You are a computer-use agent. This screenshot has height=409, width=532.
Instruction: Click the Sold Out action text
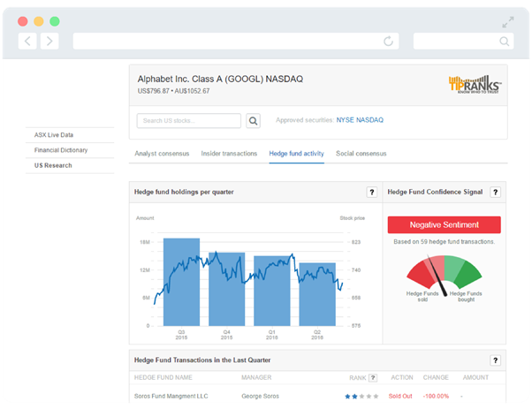(400, 396)
